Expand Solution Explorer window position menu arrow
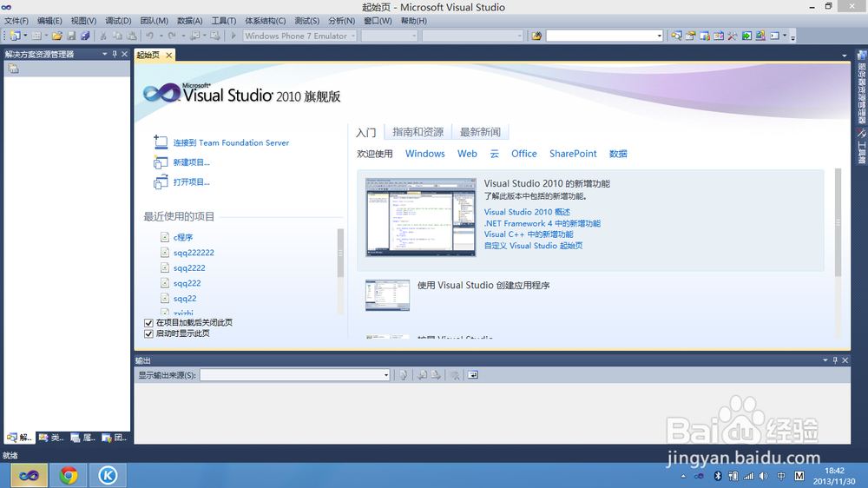 105,55
